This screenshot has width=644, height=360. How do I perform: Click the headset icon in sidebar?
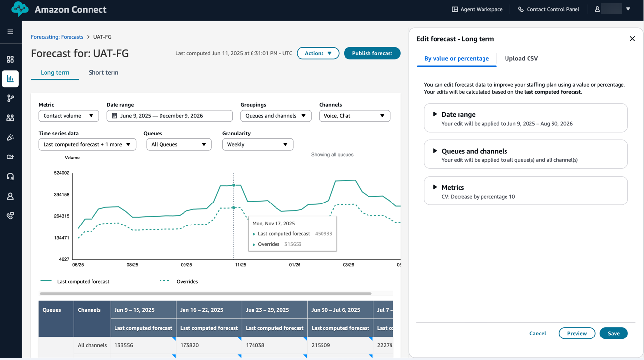10,177
